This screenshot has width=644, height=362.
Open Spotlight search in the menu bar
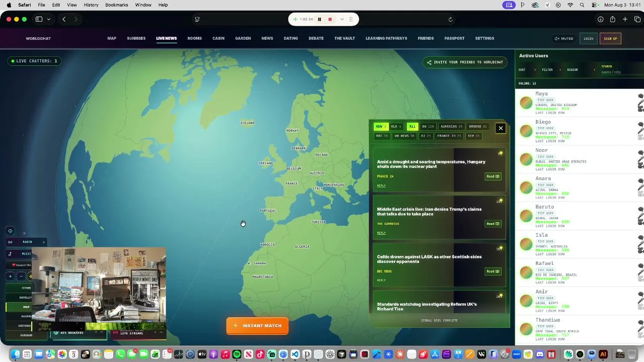click(x=582, y=5)
